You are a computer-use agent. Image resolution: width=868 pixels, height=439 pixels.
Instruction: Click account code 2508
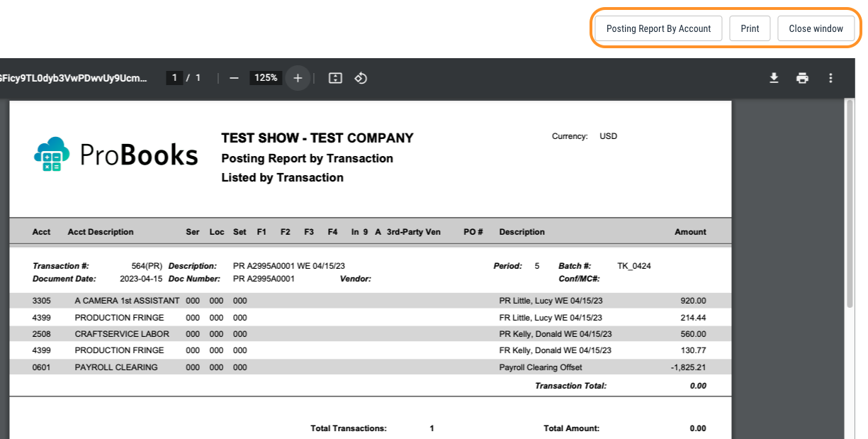coord(41,334)
